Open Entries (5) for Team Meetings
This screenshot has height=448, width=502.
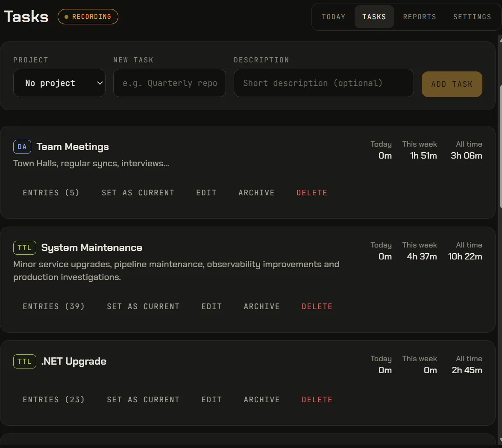click(51, 193)
